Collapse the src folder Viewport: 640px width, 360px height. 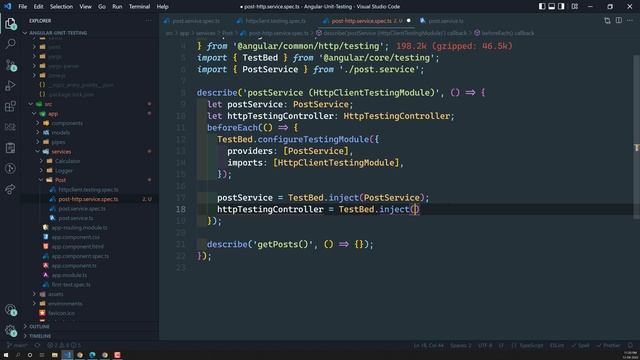coord(48,104)
